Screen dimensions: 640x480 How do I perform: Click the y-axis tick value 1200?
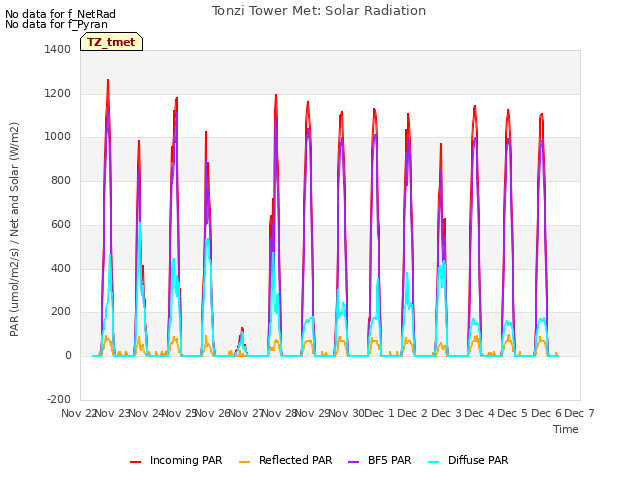[58, 93]
